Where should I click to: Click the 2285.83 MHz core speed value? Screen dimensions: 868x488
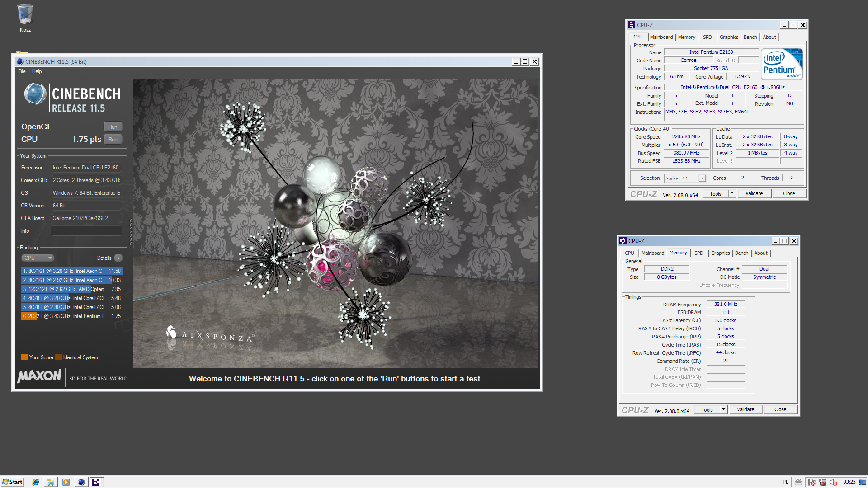point(686,136)
